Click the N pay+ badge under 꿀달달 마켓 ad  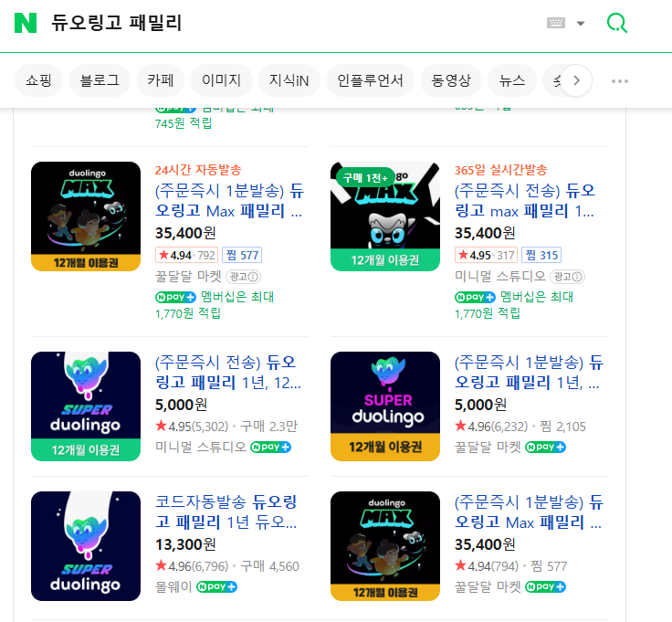[x=175, y=297]
